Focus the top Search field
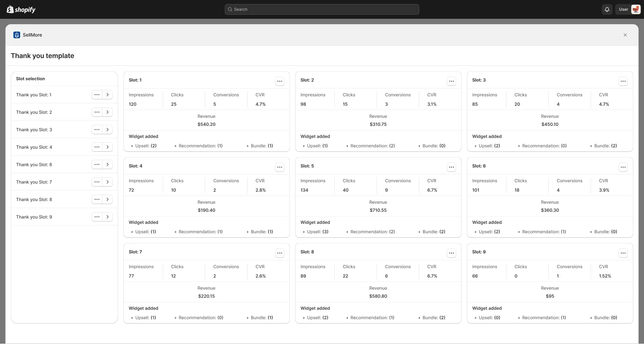This screenshot has height=344, width=644. 322,9
